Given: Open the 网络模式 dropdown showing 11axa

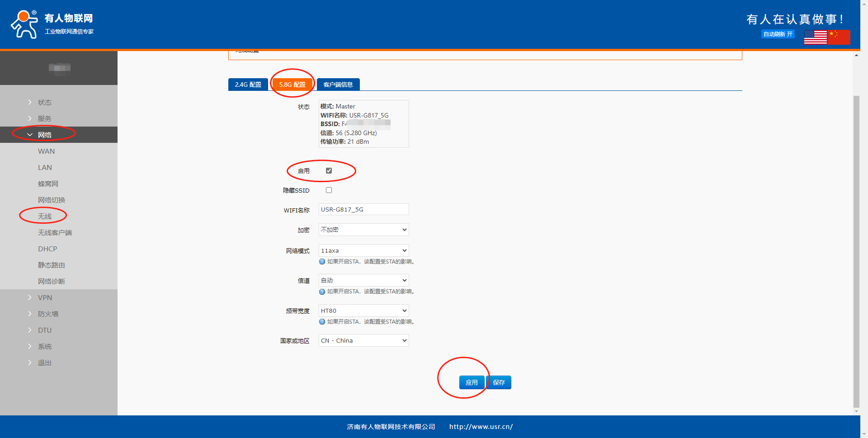Looking at the screenshot, I should [363, 250].
